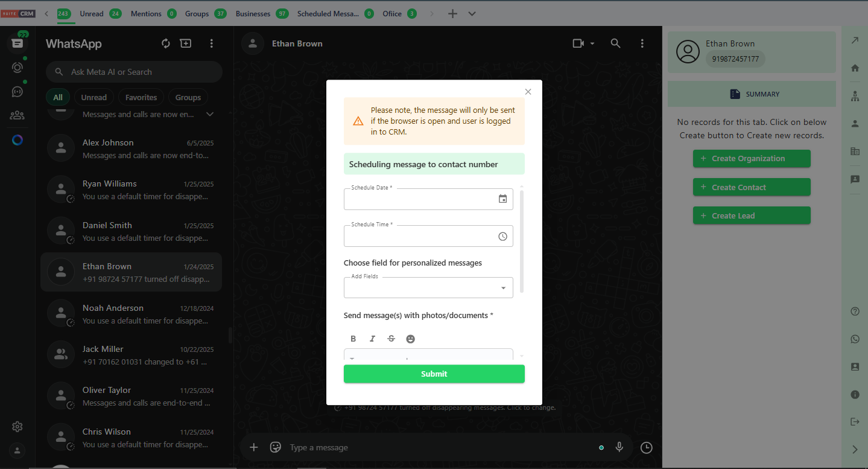
Task: Select the Groups chat filter
Action: tap(188, 97)
